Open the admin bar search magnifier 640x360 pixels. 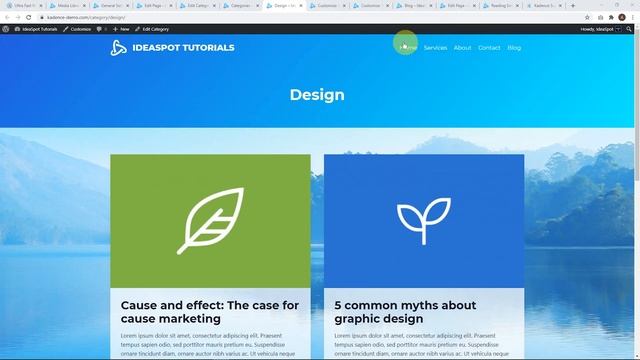629,29
